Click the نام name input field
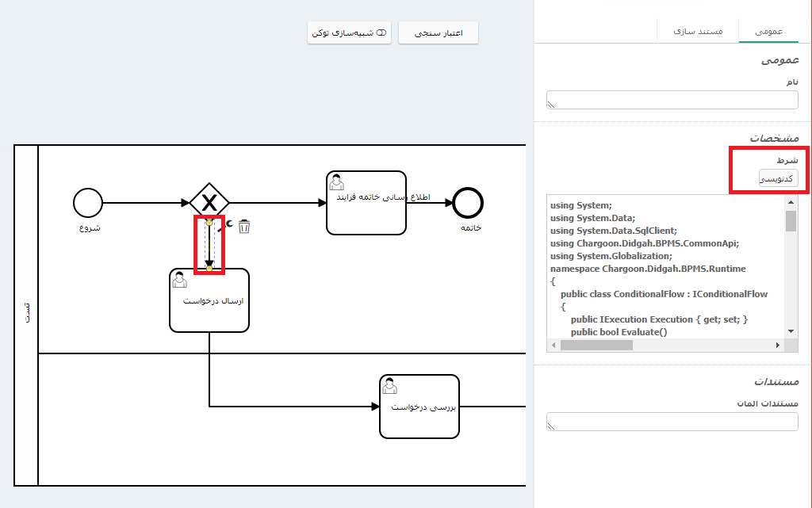This screenshot has height=508, width=812. (x=672, y=100)
